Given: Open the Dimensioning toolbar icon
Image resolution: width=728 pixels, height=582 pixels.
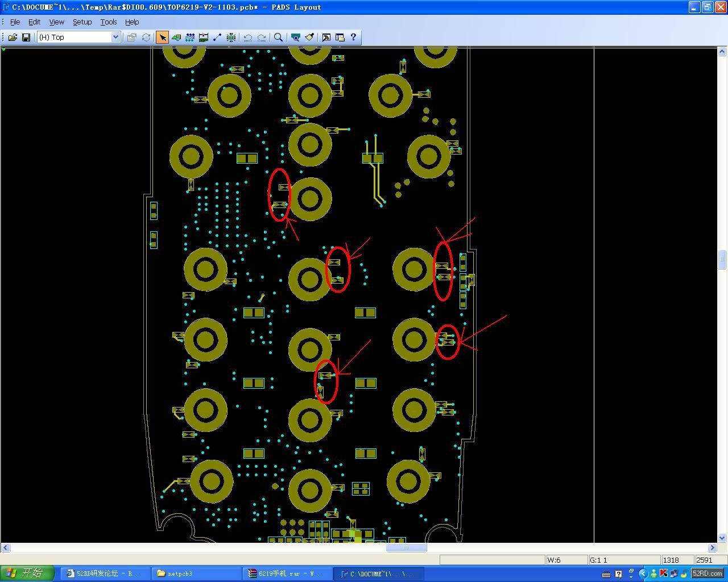Looking at the screenshot, I should coord(204,38).
